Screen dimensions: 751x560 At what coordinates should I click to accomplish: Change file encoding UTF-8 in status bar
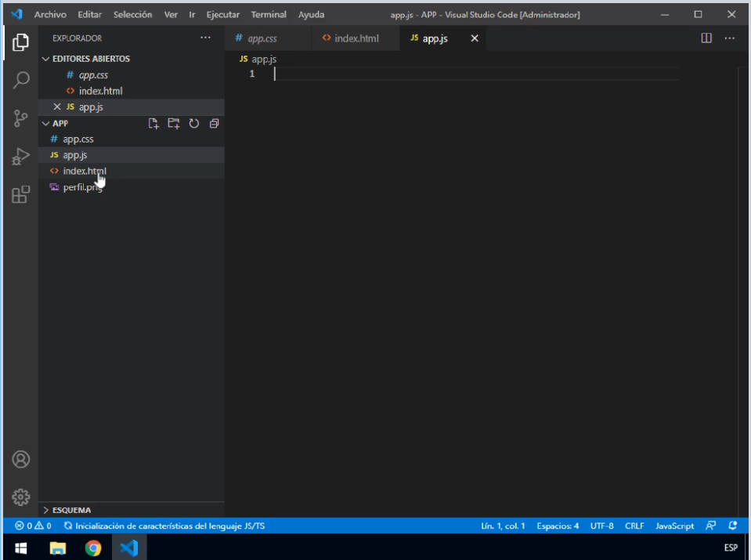pos(601,526)
